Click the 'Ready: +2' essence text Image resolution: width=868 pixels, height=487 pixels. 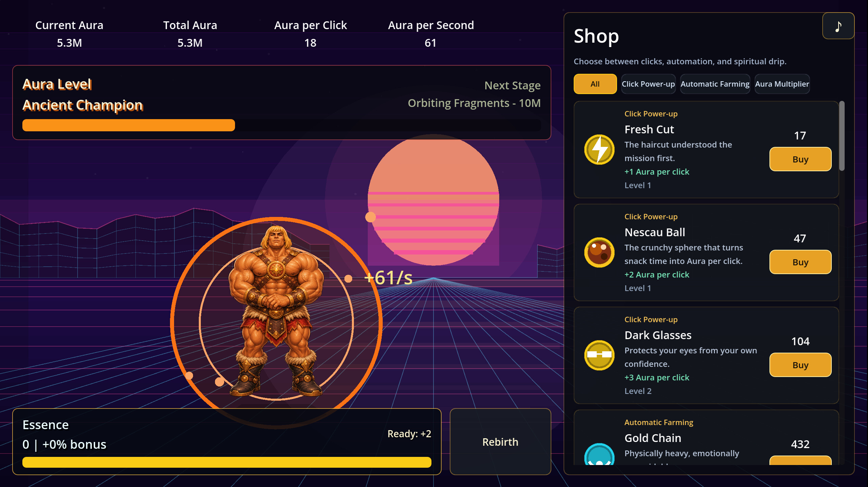point(409,434)
